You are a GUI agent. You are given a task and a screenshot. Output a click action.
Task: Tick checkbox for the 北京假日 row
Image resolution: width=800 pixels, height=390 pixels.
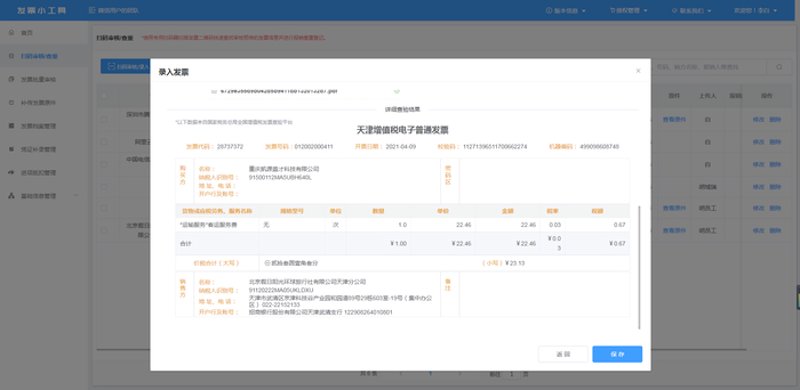[104, 230]
